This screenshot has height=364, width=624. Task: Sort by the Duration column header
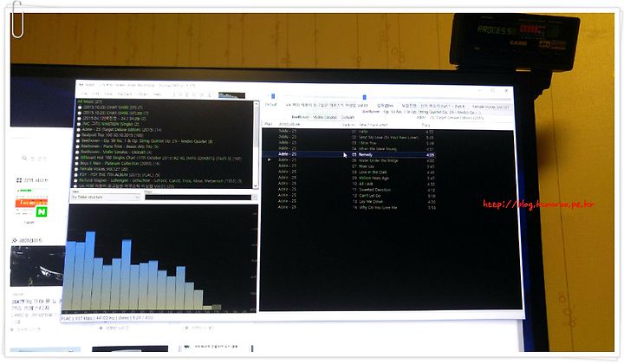click(426, 126)
